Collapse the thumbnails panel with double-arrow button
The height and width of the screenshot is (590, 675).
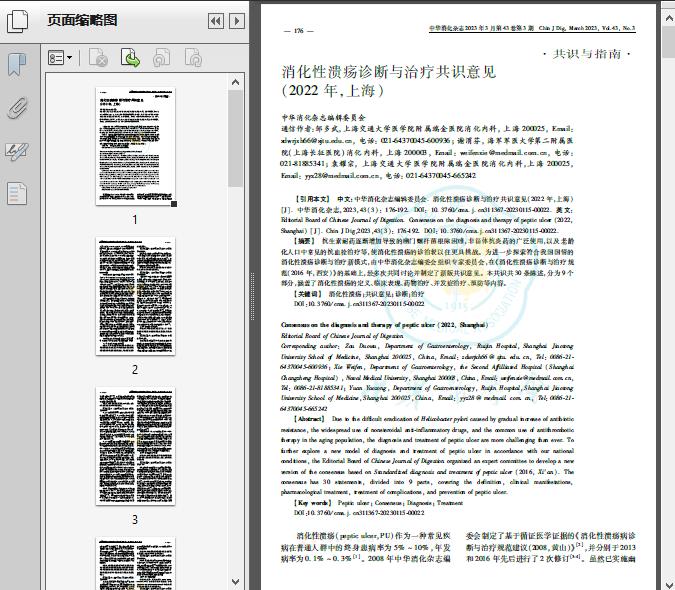point(216,21)
